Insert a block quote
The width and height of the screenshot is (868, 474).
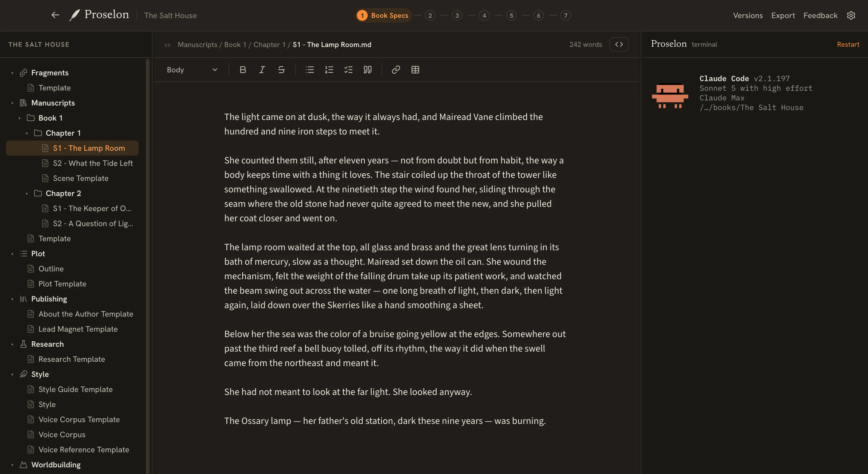pos(367,70)
